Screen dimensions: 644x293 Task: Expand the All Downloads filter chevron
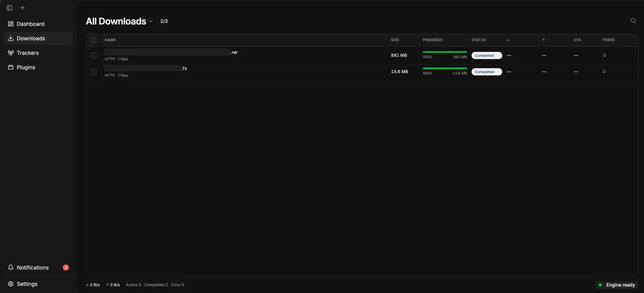pyautogui.click(x=151, y=21)
